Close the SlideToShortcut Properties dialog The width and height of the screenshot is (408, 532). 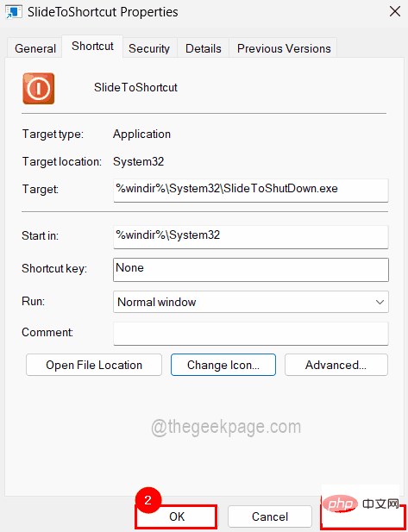[x=395, y=11]
